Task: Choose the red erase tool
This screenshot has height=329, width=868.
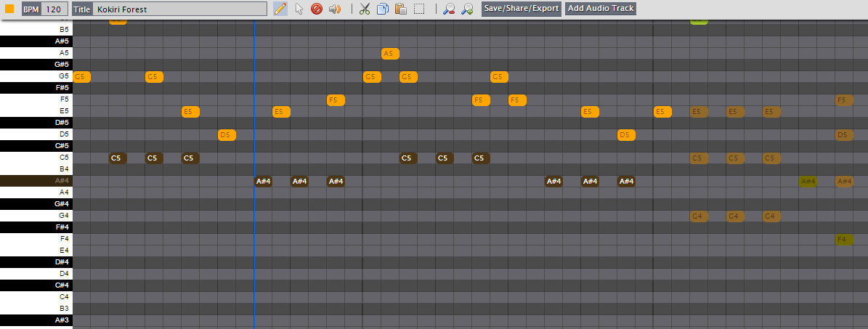Action: click(317, 9)
